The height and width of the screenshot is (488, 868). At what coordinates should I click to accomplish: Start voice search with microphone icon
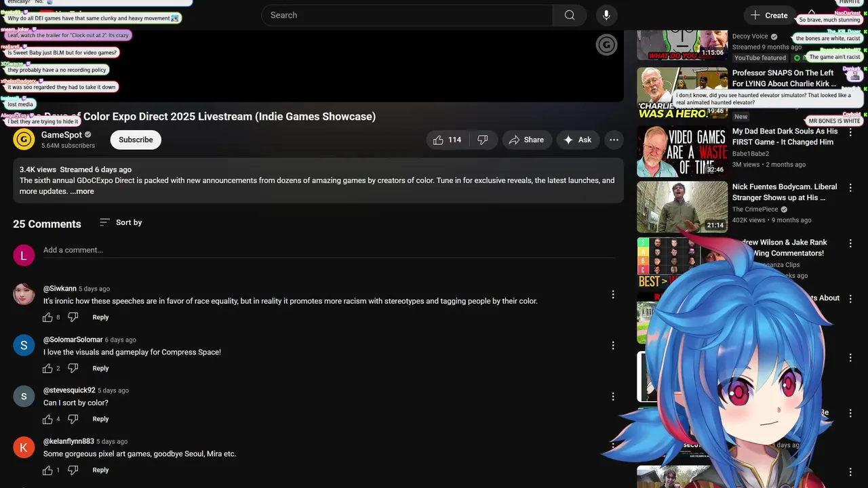606,15
